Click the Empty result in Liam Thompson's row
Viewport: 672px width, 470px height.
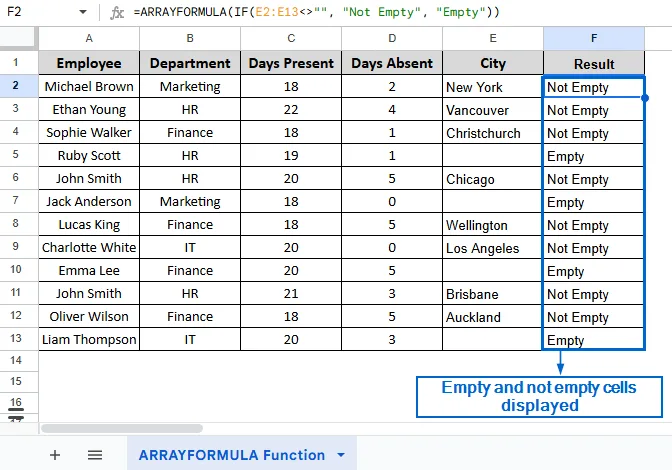pos(594,339)
